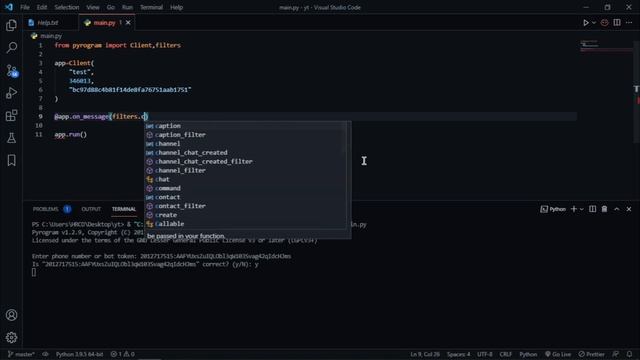
Task: Choose 'caption' from autocomplete list
Action: click(x=245, y=126)
